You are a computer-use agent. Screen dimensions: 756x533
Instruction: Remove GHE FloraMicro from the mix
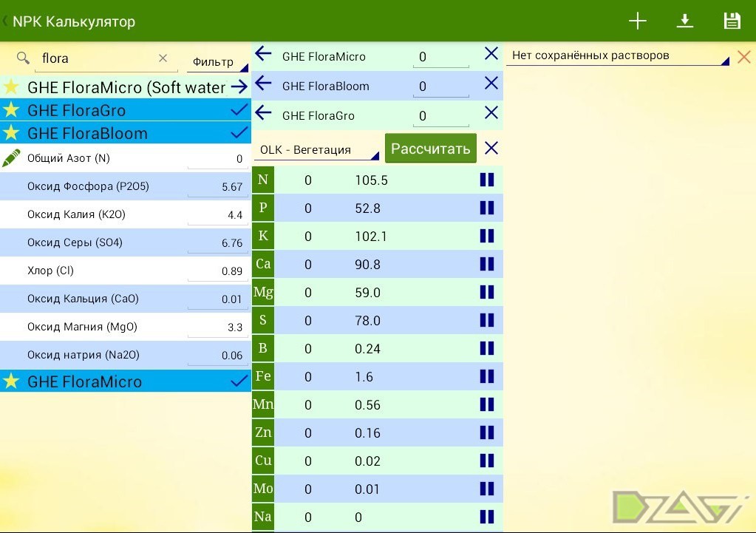point(491,53)
